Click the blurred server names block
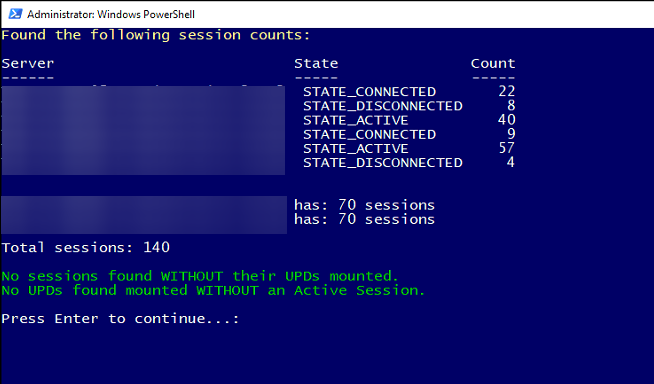The height and width of the screenshot is (384, 654). (143, 130)
